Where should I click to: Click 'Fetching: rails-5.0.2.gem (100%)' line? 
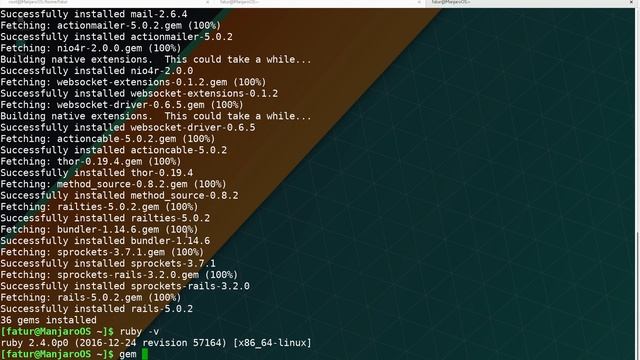[x=91, y=298]
